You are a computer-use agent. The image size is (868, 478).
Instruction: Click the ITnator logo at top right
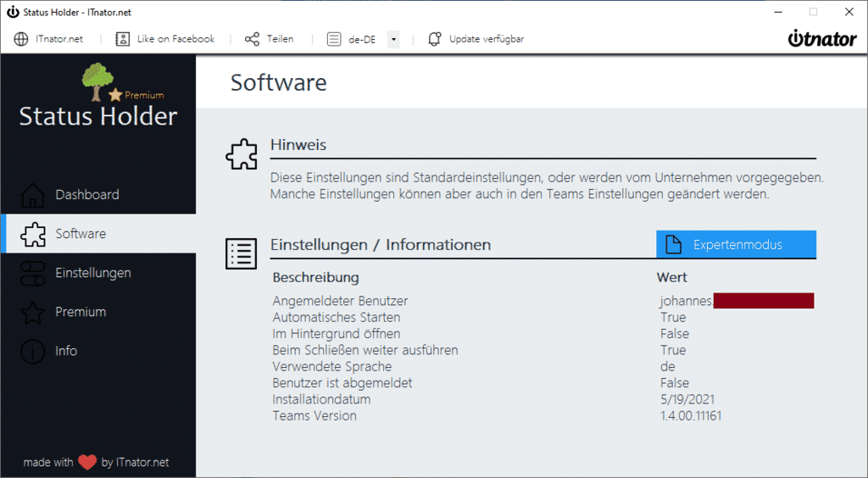822,38
